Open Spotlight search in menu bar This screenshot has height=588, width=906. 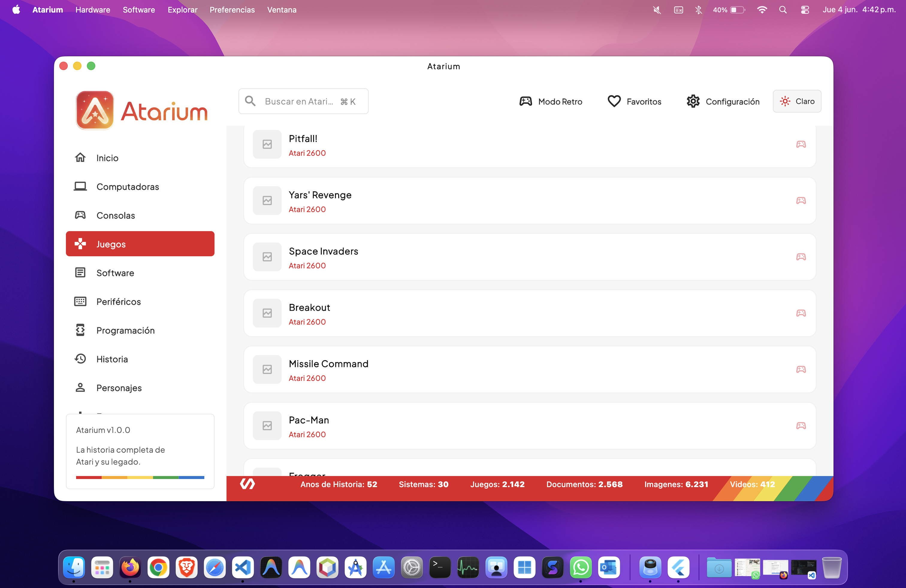click(783, 10)
